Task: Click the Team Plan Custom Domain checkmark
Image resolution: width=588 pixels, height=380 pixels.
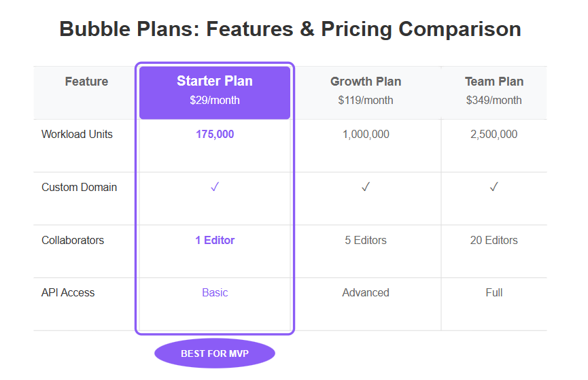Action: [x=494, y=188]
